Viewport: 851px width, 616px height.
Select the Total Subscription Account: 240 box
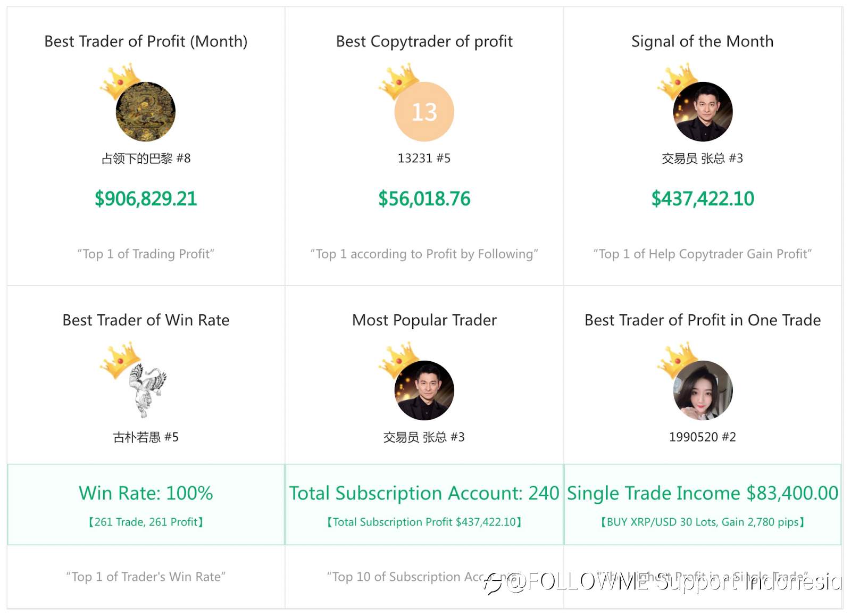tap(424, 504)
